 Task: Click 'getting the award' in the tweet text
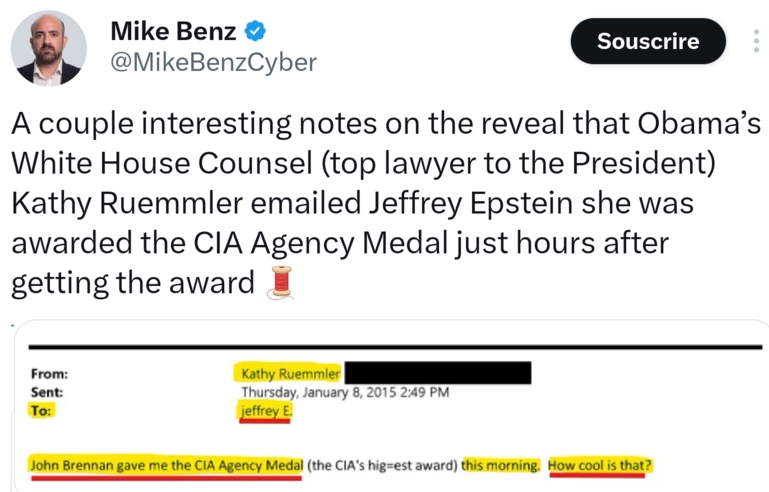point(132,284)
